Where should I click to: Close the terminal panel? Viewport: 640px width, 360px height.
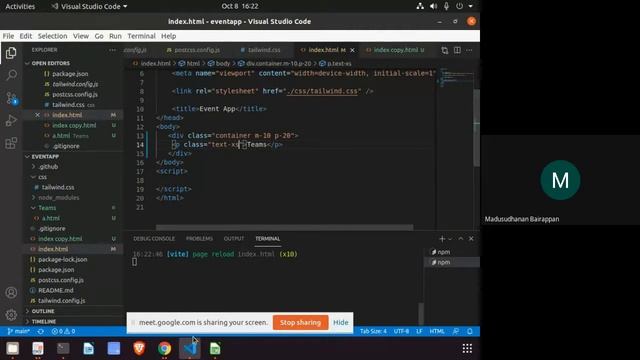click(471, 238)
